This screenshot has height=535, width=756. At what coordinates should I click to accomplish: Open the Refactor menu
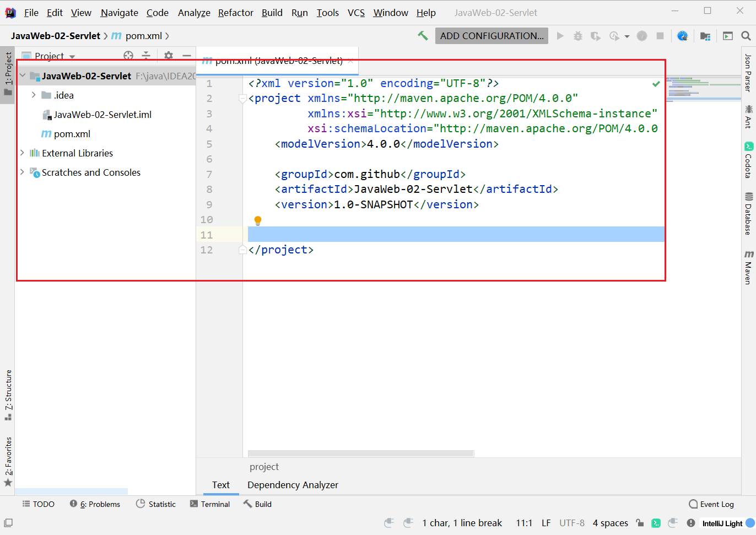(235, 13)
